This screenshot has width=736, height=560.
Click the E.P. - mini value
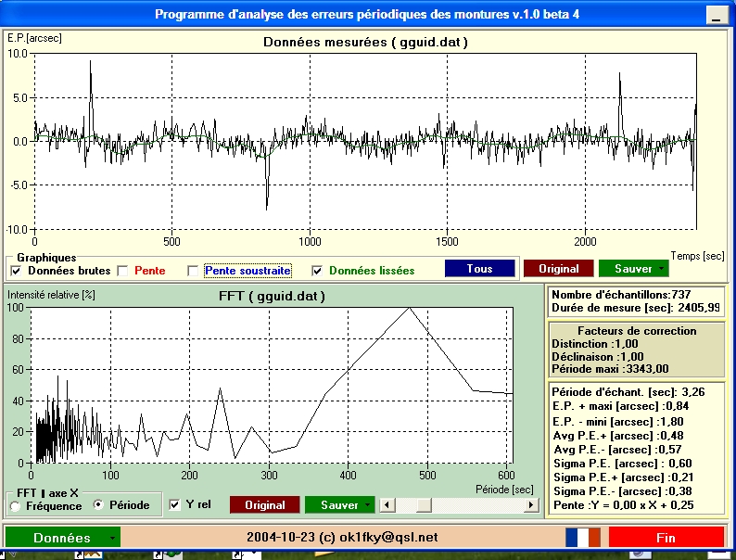click(617, 422)
